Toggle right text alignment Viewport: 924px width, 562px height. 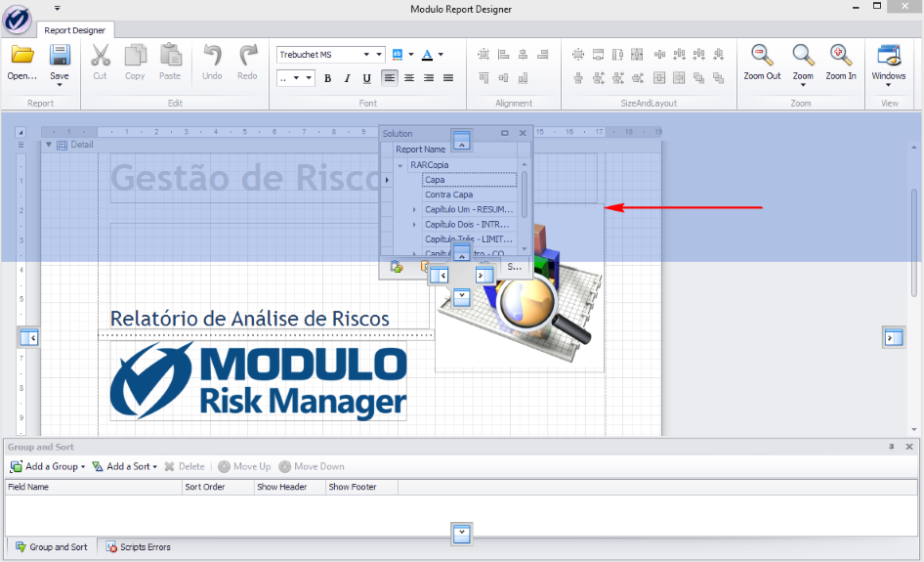coord(429,78)
